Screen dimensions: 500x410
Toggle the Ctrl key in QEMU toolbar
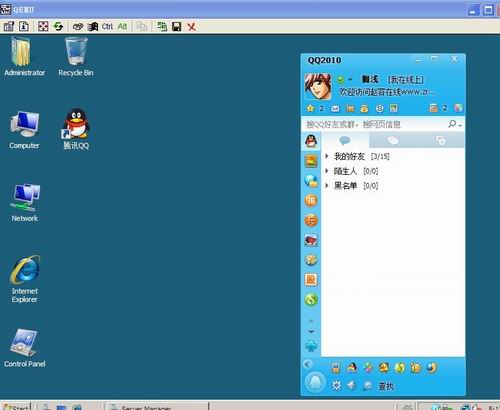click(x=107, y=27)
